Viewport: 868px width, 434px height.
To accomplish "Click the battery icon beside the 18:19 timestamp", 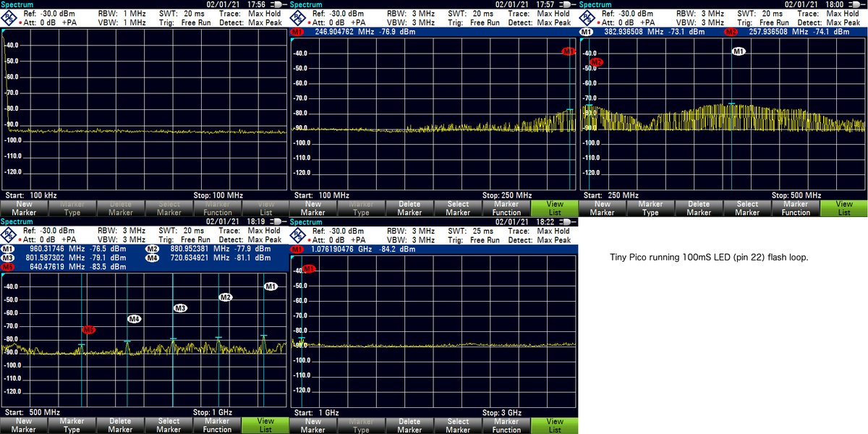I will 279,221.
